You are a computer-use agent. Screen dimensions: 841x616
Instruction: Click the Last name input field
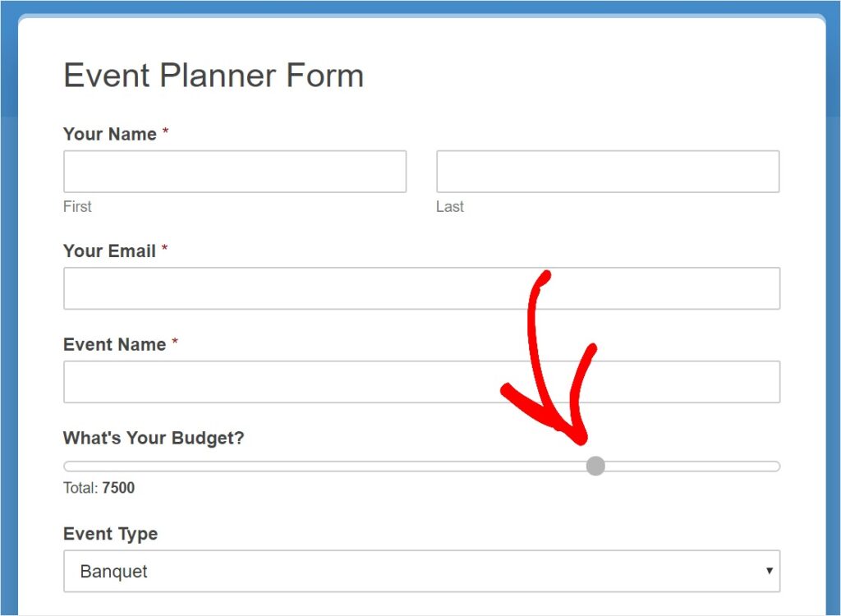pyautogui.click(x=608, y=171)
